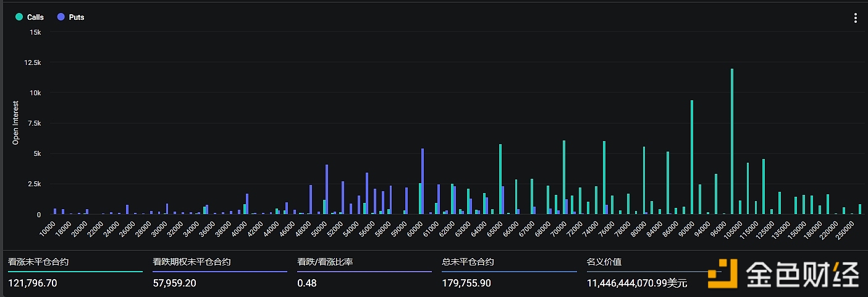Open the three-dot chart options menu
868x297 pixels.
(x=856, y=18)
